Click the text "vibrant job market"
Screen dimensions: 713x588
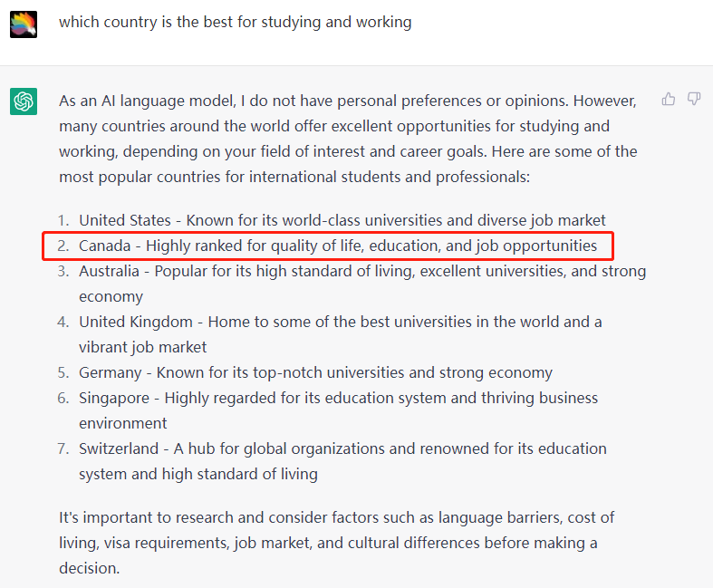pyautogui.click(x=142, y=347)
